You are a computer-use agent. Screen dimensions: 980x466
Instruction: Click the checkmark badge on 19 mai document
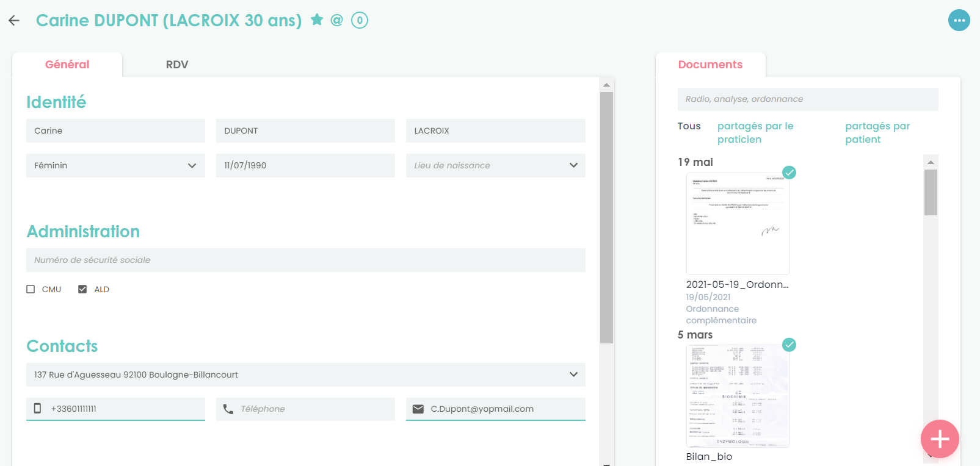pos(789,173)
